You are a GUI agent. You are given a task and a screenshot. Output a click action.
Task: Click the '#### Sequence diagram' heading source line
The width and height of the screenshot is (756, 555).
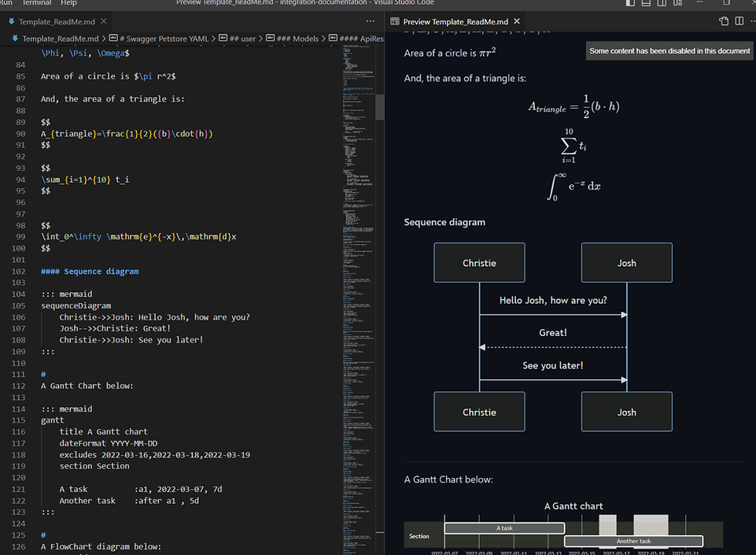(89, 271)
